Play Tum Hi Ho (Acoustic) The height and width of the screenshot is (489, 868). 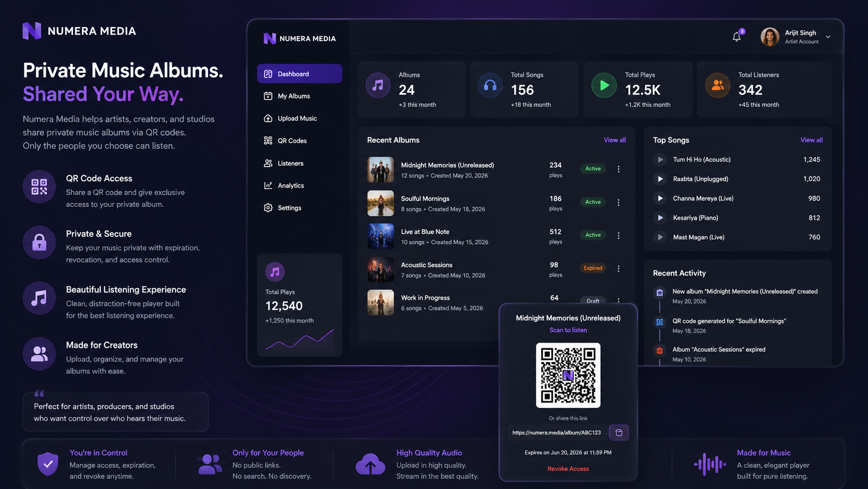coord(660,160)
